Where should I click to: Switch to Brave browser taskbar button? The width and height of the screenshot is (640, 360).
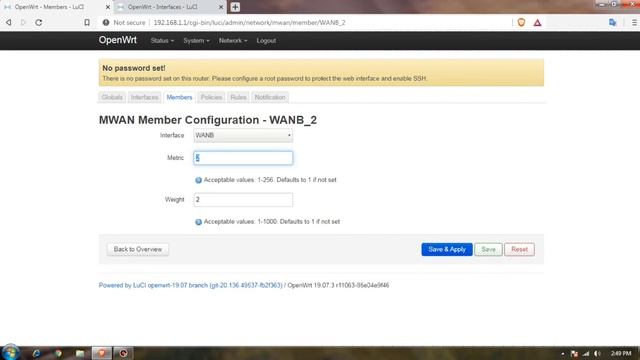coord(102,353)
